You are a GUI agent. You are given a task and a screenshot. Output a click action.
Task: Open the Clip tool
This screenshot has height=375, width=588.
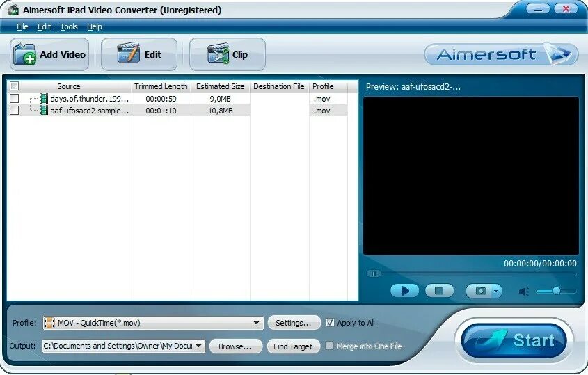[228, 54]
